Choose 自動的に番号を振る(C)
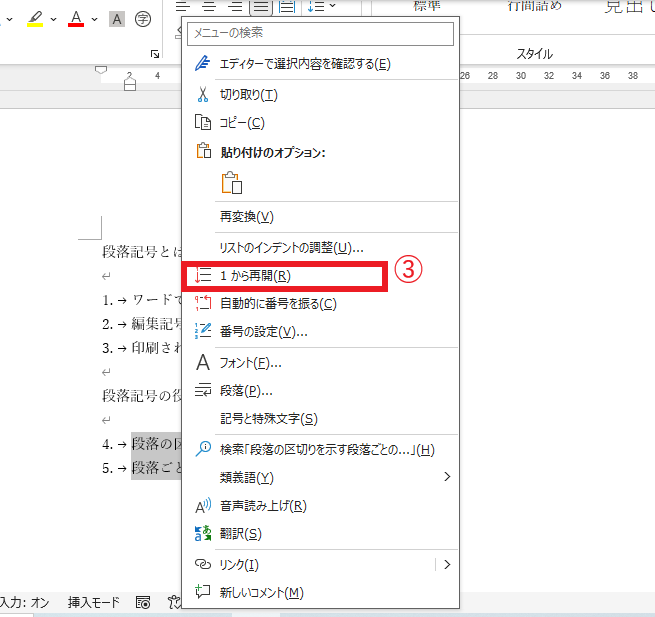The width and height of the screenshot is (655, 617). (320, 304)
